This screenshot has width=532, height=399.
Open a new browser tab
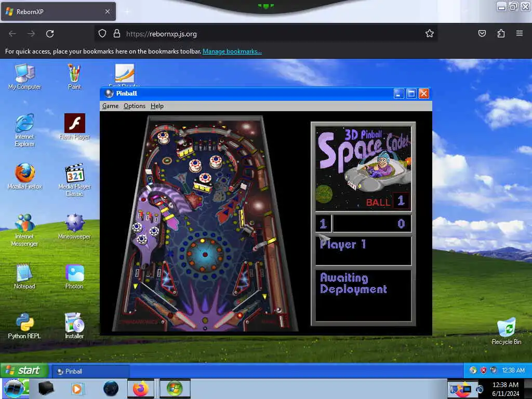click(x=127, y=11)
